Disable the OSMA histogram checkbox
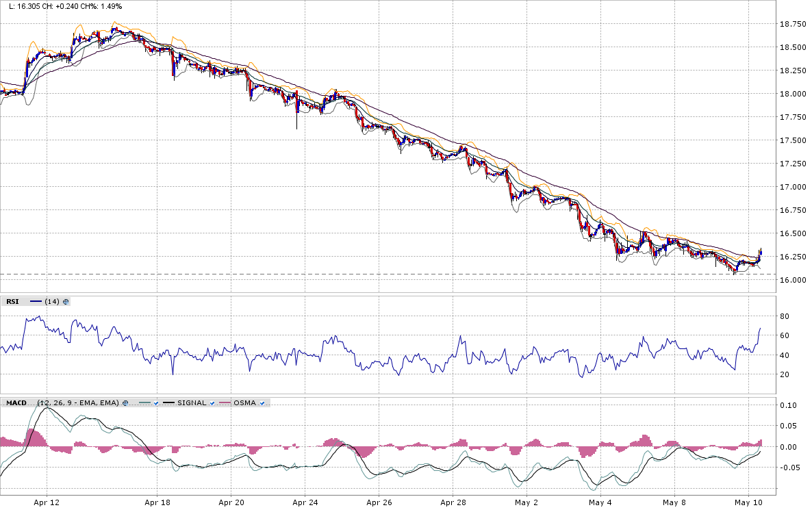 coord(262,403)
